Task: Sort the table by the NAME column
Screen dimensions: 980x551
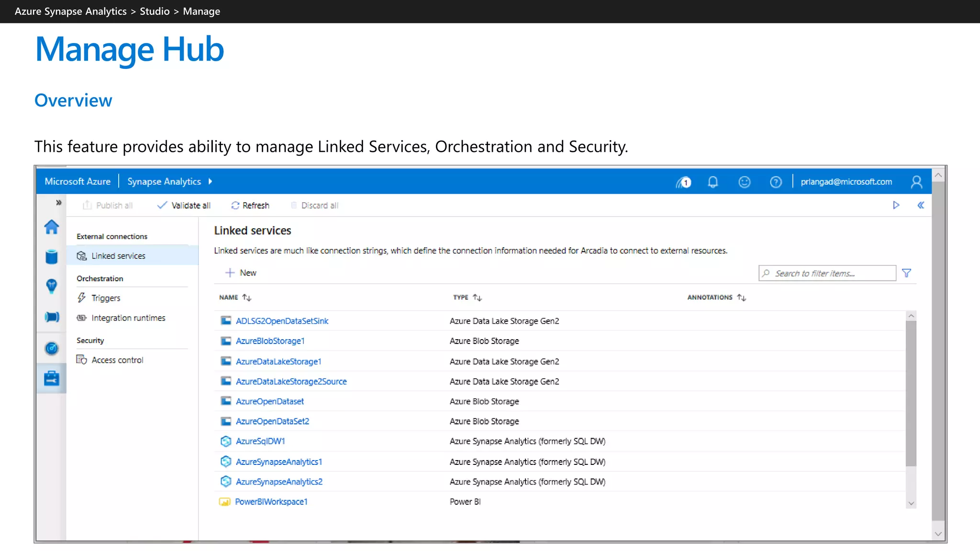Action: point(235,298)
